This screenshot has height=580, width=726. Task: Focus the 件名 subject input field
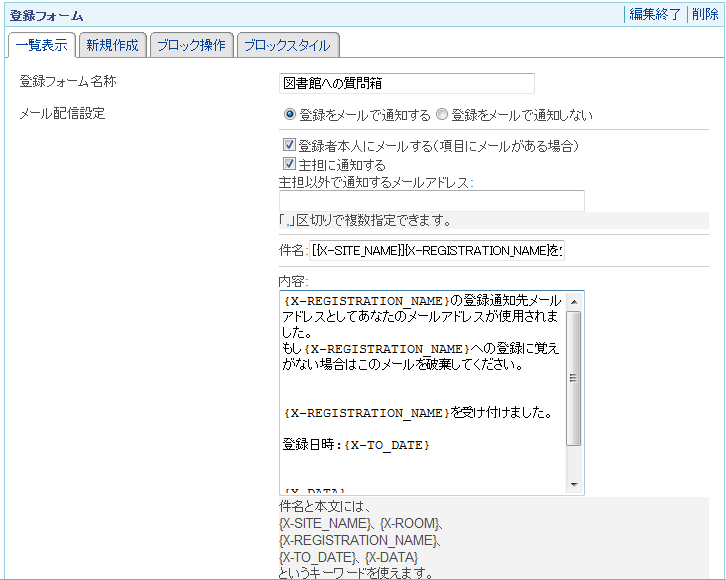click(x=436, y=250)
